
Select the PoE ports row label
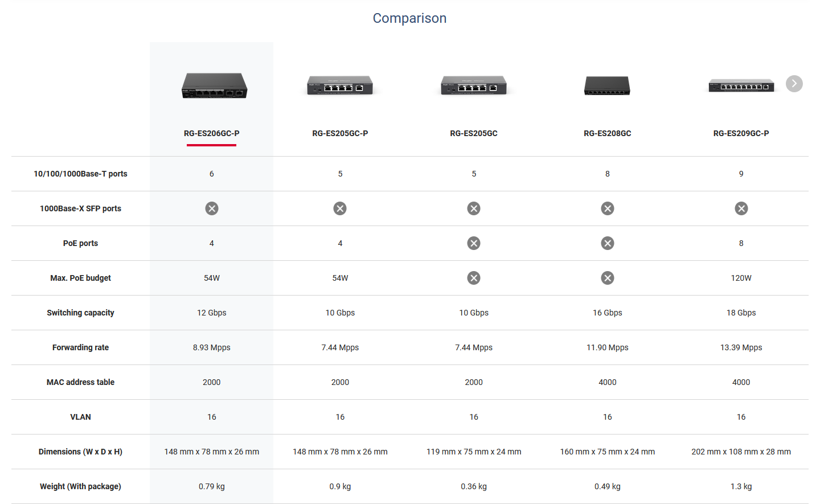coord(80,243)
